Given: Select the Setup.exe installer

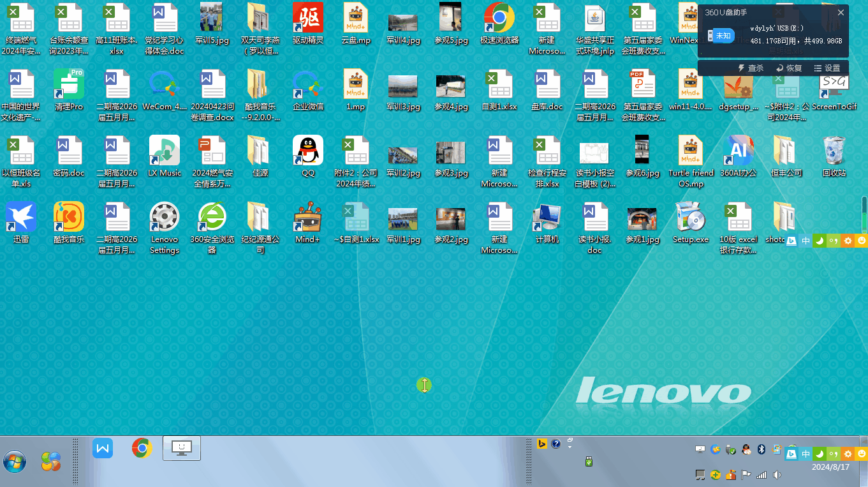Looking at the screenshot, I should click(691, 223).
